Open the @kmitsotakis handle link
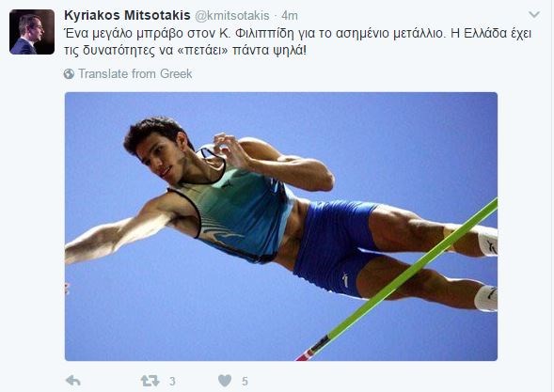 point(232,16)
